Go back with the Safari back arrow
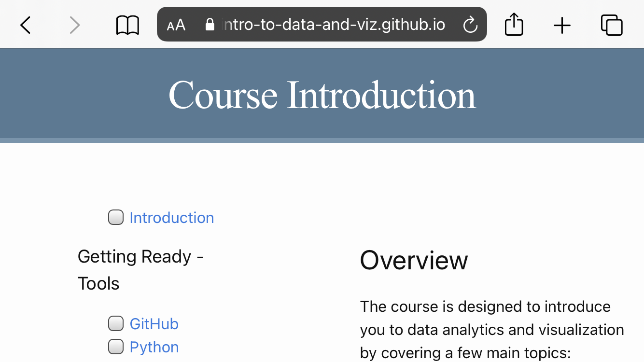644x362 pixels. tap(26, 25)
